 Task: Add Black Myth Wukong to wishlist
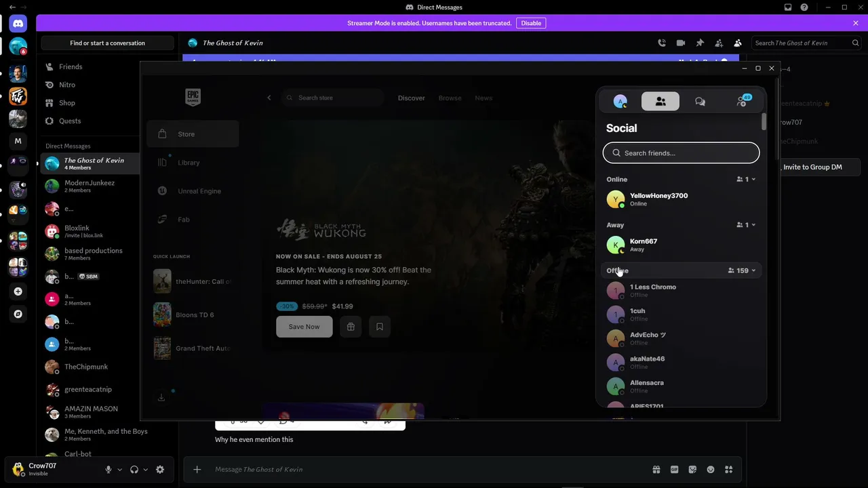[380, 327]
